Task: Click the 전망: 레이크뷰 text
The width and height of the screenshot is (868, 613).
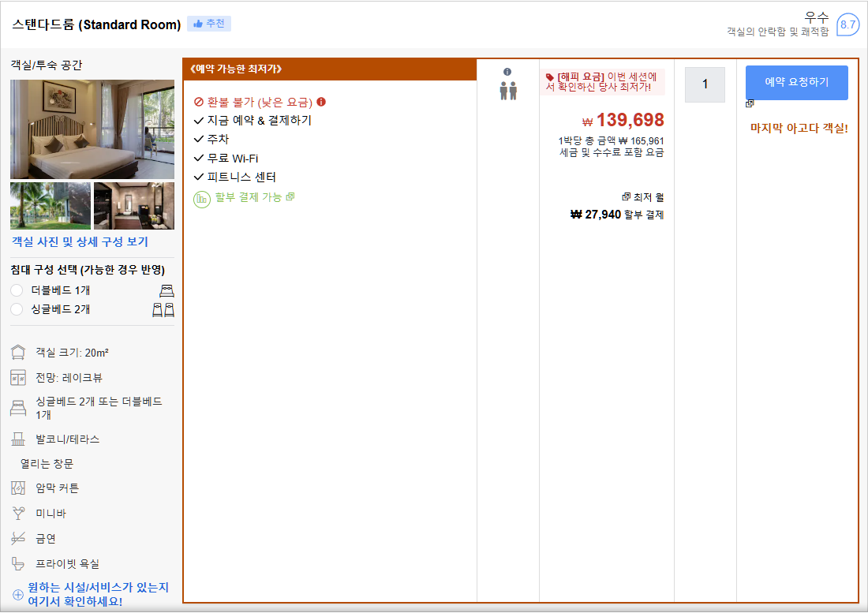Action: click(x=69, y=378)
